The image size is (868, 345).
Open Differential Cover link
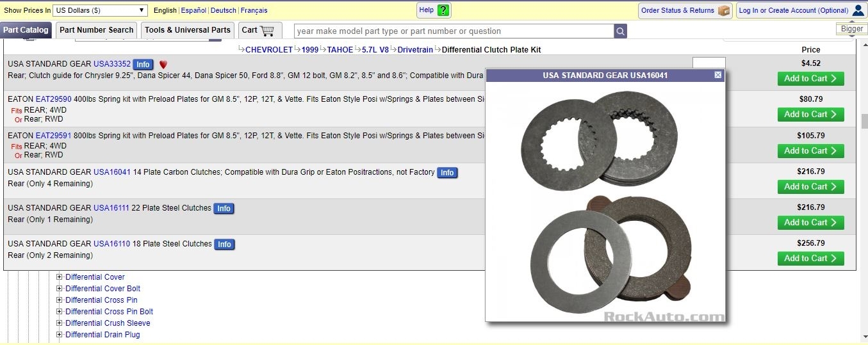pyautogui.click(x=95, y=277)
